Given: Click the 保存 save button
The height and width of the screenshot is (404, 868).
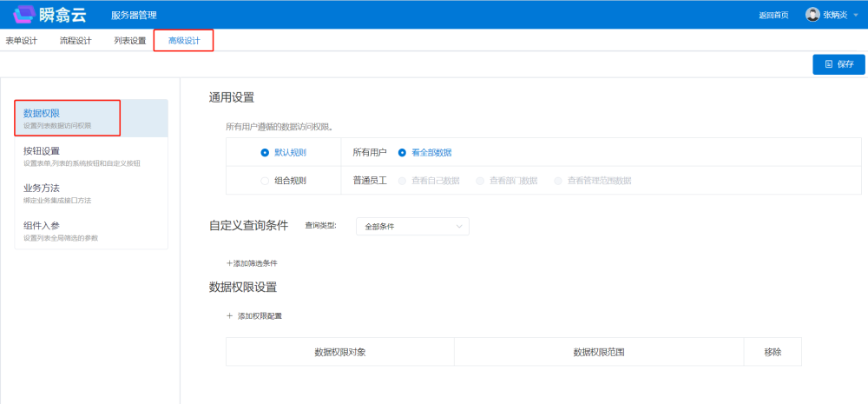Looking at the screenshot, I should [838, 64].
